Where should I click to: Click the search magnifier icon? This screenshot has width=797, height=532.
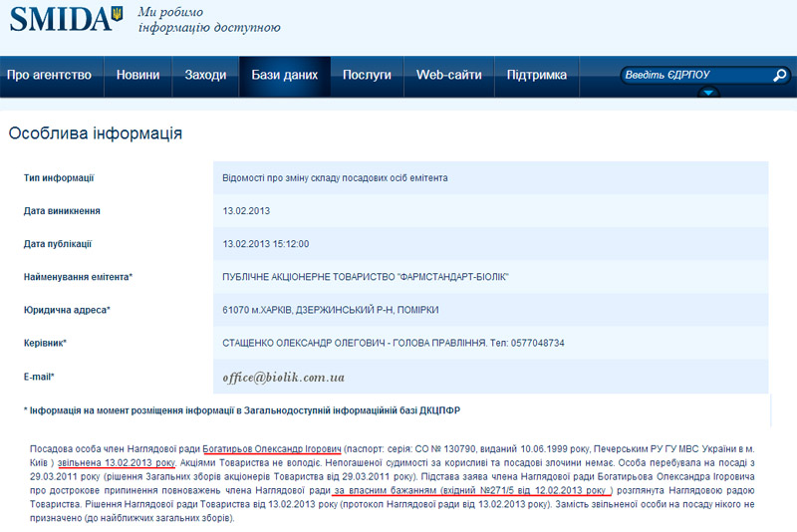pyautogui.click(x=780, y=75)
